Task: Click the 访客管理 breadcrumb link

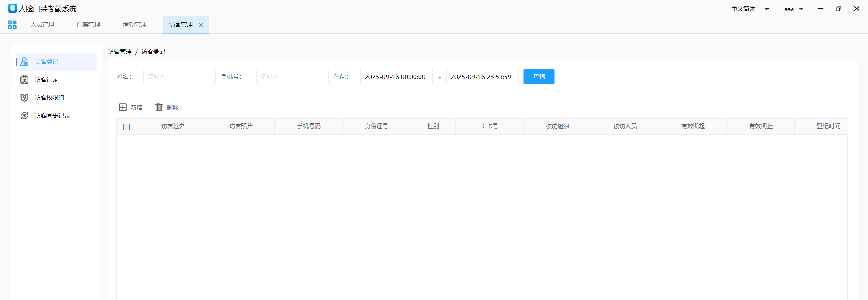Action: coord(120,52)
